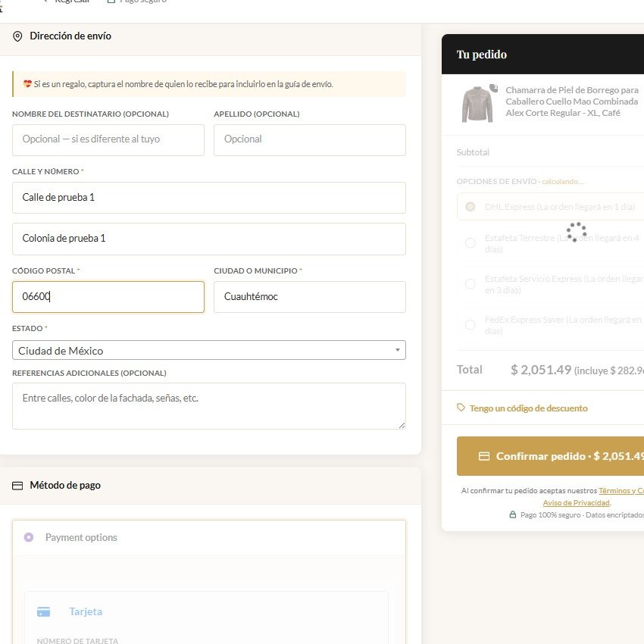Confirm the order with Confirmar pedido button
Viewport: 644px width, 644px height.
550,456
